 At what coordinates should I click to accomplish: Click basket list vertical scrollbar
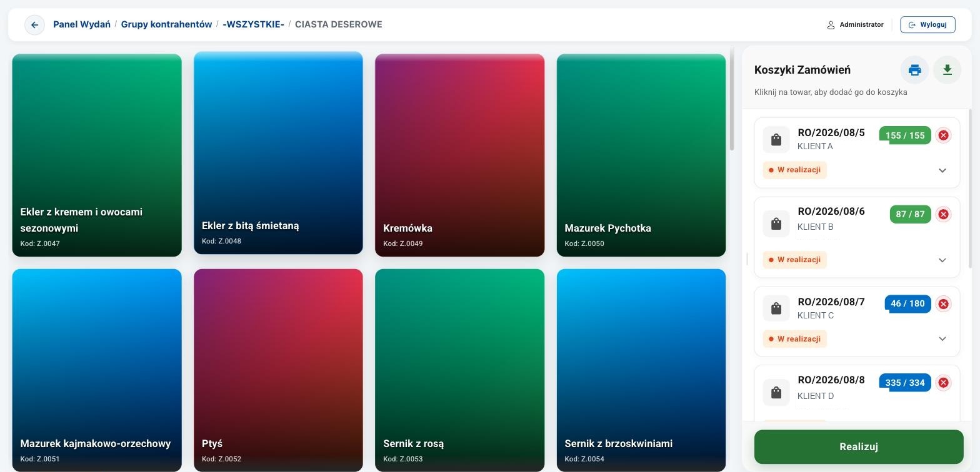tap(970, 189)
